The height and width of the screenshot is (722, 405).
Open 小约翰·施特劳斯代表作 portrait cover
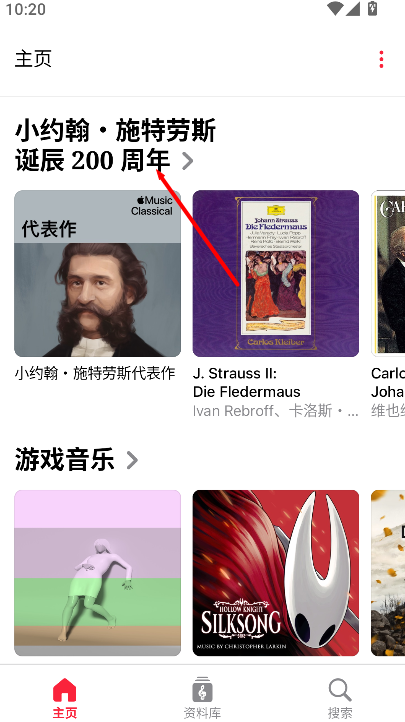tap(98, 274)
